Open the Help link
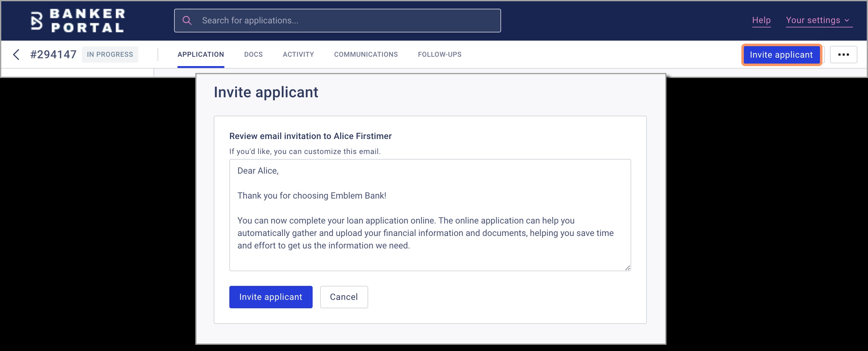The height and width of the screenshot is (351, 868). tap(761, 20)
